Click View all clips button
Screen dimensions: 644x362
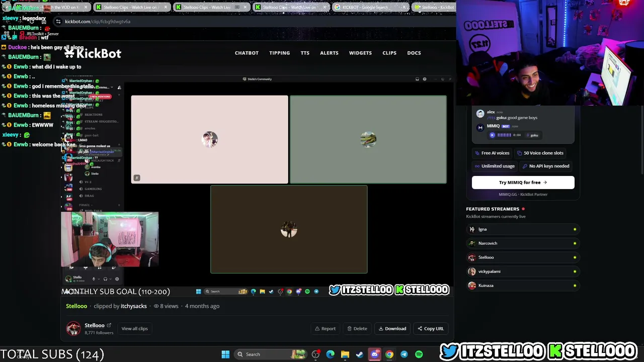pos(135,329)
